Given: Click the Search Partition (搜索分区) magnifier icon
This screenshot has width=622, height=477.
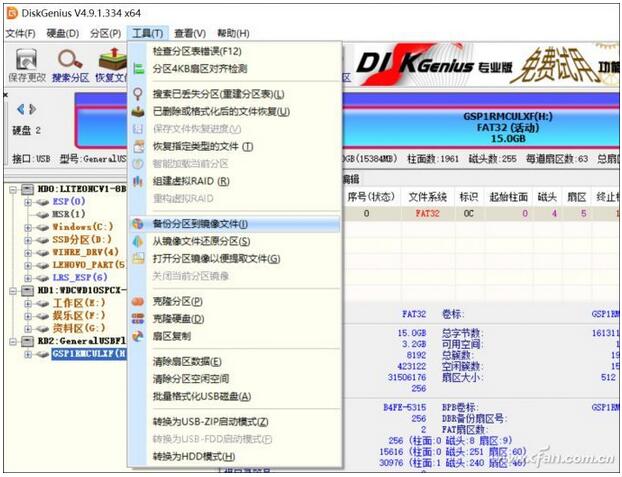Looking at the screenshot, I should (70, 60).
